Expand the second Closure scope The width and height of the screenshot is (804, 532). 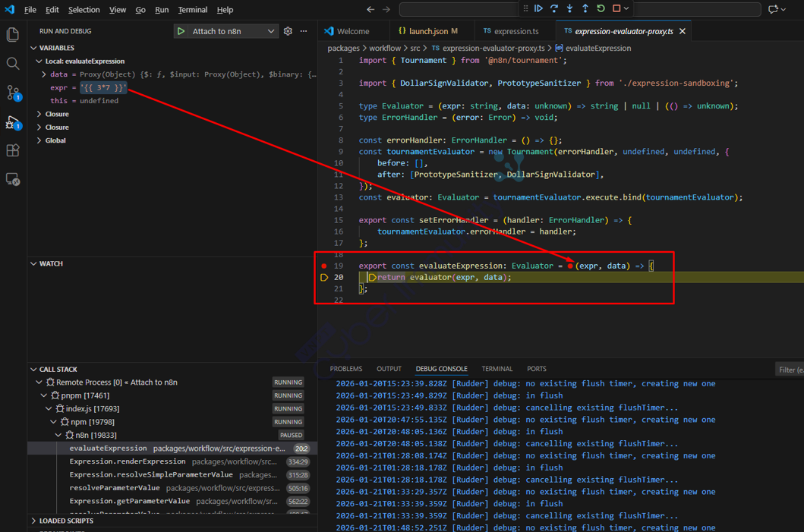39,127
